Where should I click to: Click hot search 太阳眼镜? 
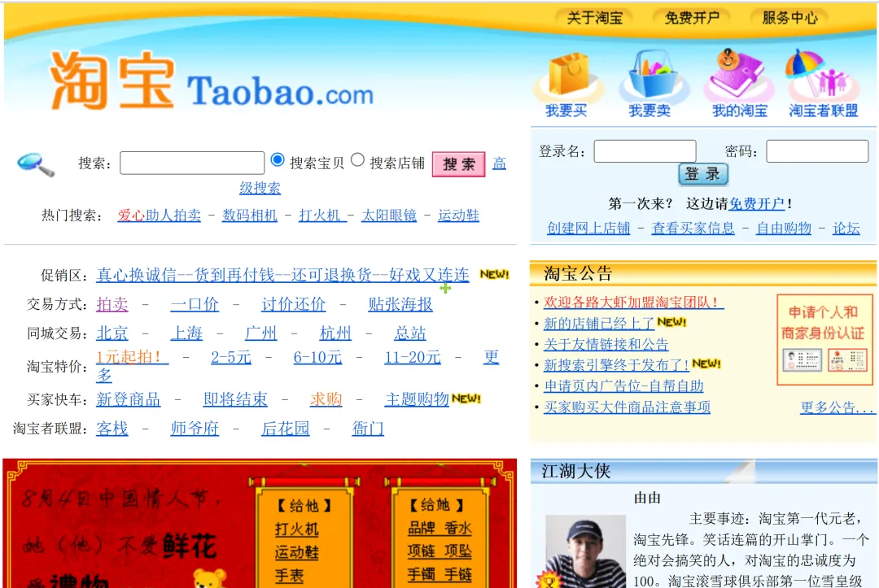pyautogui.click(x=388, y=215)
